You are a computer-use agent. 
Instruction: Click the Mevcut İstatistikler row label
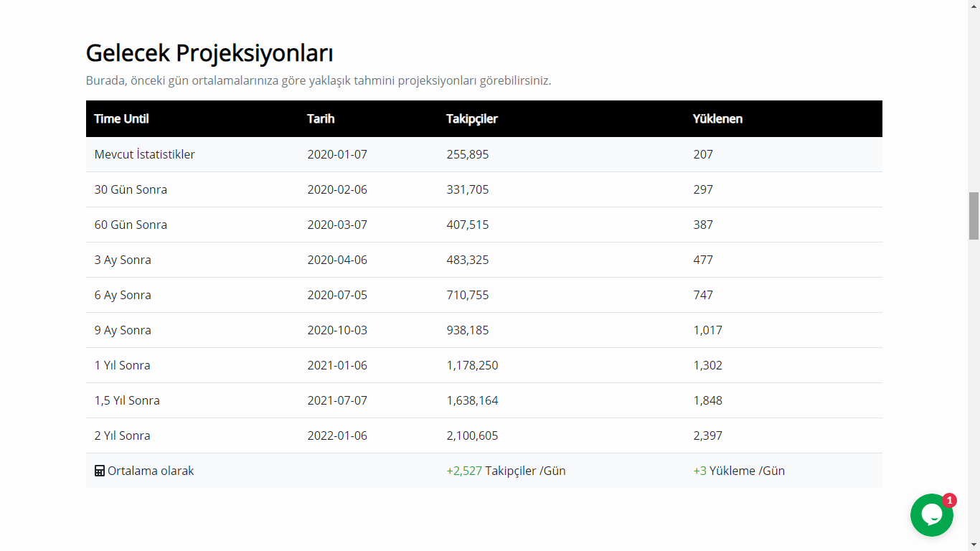[144, 154]
